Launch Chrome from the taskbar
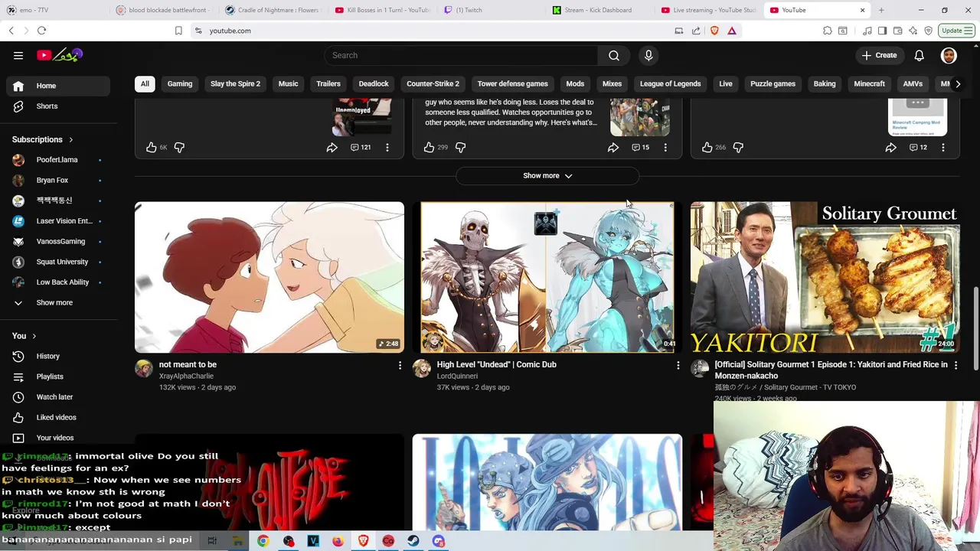The height and width of the screenshot is (551, 980). click(263, 541)
